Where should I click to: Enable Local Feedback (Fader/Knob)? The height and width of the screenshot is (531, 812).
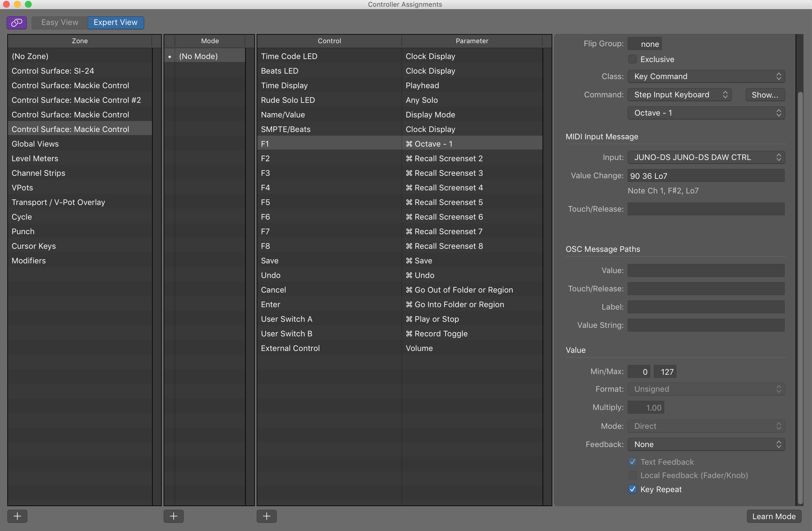point(632,475)
